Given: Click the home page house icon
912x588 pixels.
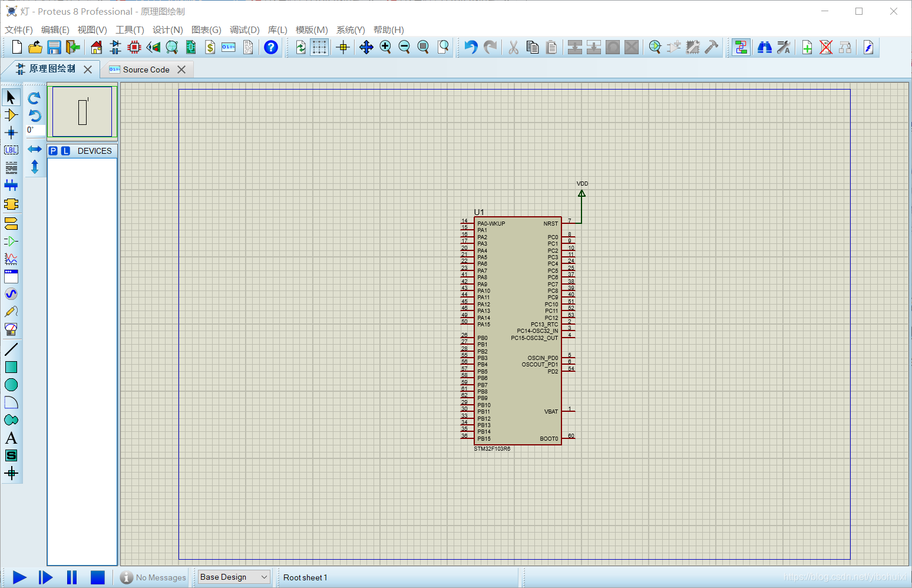Looking at the screenshot, I should 97,47.
